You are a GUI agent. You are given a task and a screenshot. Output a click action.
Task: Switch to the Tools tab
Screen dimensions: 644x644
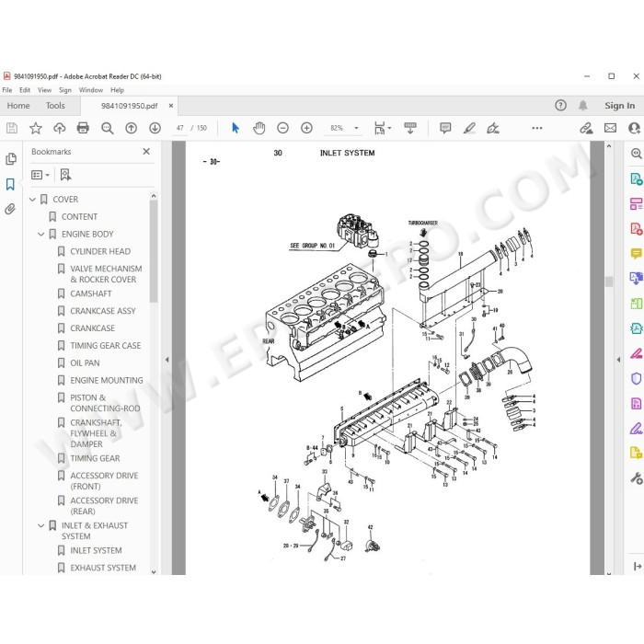(55, 106)
